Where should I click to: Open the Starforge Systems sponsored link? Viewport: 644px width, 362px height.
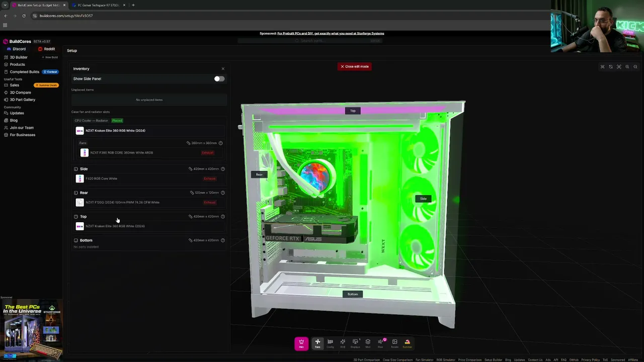click(x=331, y=34)
